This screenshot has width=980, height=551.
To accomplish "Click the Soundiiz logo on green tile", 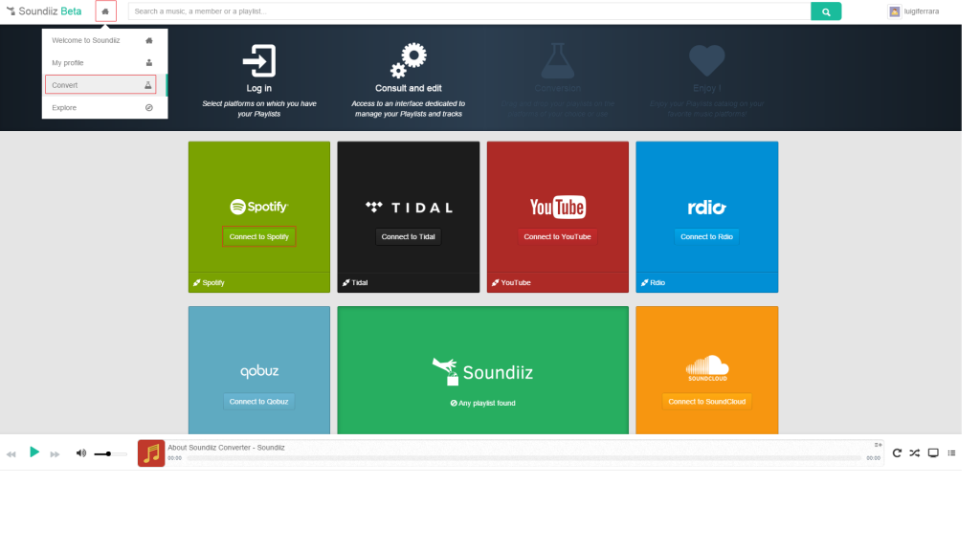I will click(482, 372).
